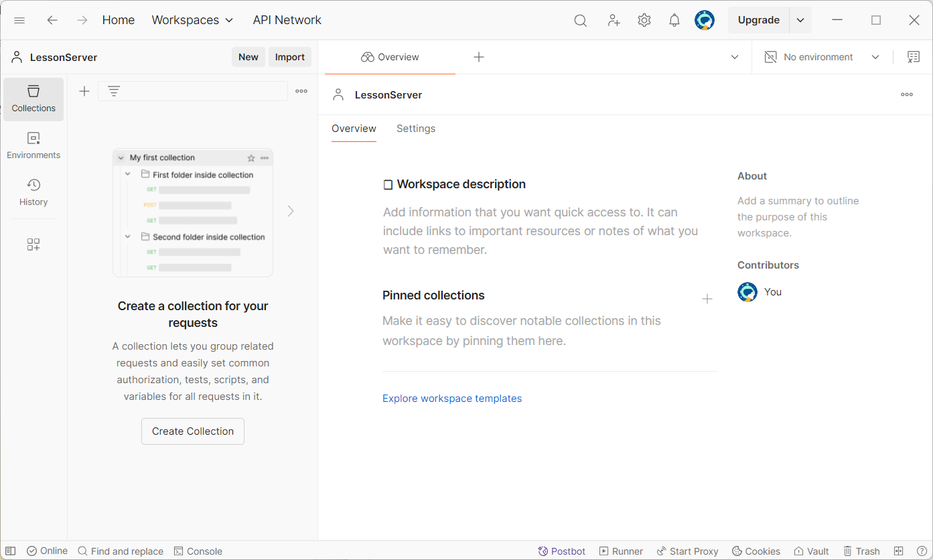Advance illustration with right chevron

pyautogui.click(x=291, y=211)
